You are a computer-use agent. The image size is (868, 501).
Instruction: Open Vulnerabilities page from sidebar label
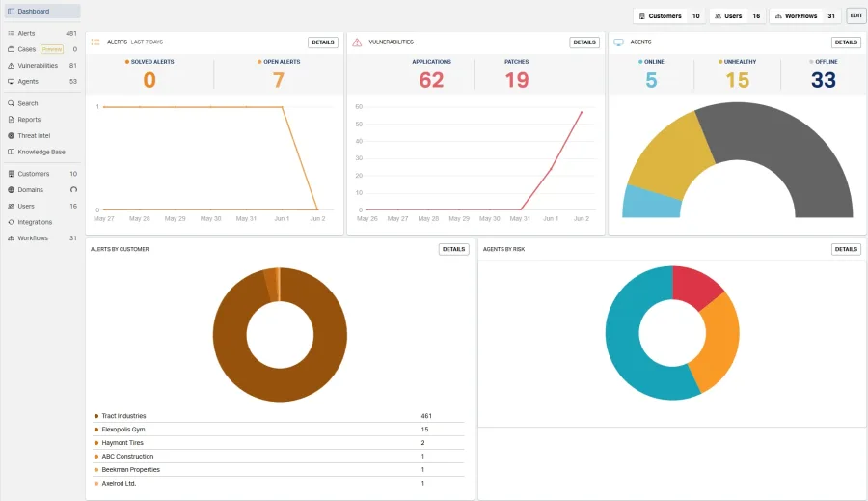coord(38,66)
